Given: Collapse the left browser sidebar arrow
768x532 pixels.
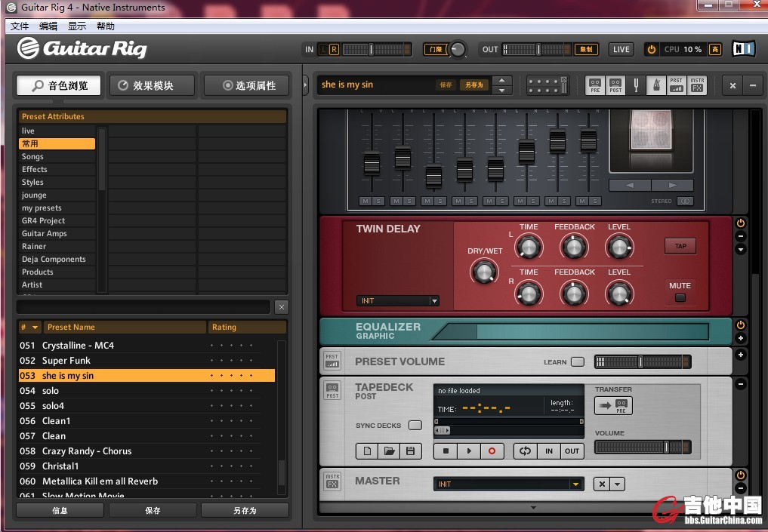Looking at the screenshot, I should (x=306, y=85).
